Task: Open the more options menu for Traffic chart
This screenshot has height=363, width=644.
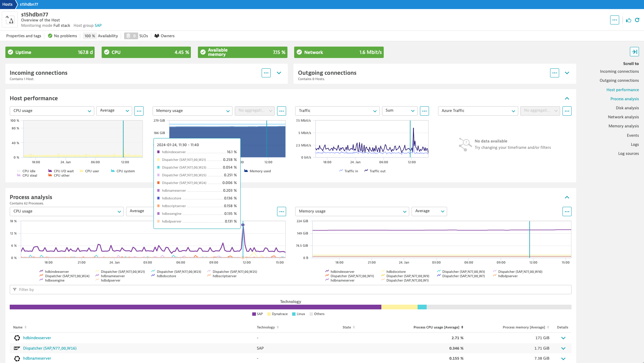Action: (x=424, y=111)
